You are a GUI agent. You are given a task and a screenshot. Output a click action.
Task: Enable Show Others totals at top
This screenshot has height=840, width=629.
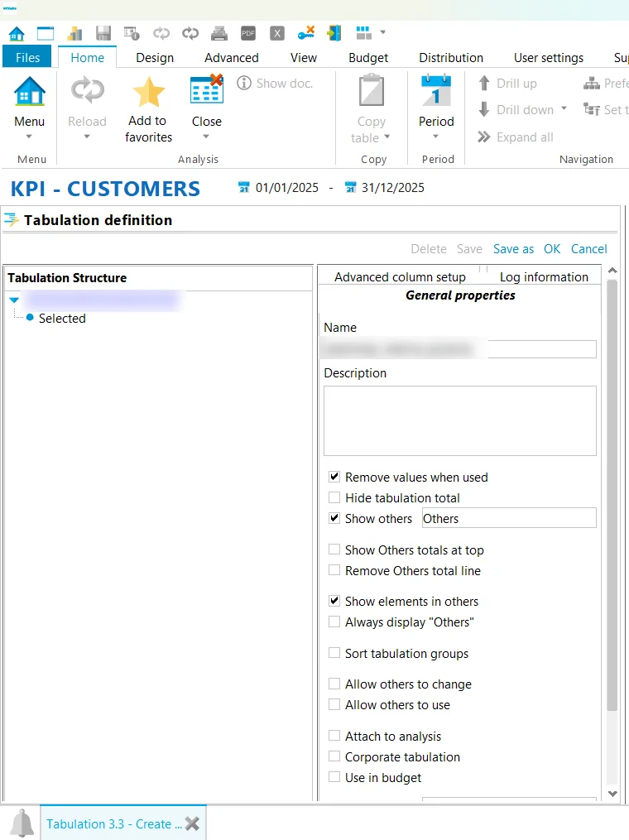(x=334, y=550)
